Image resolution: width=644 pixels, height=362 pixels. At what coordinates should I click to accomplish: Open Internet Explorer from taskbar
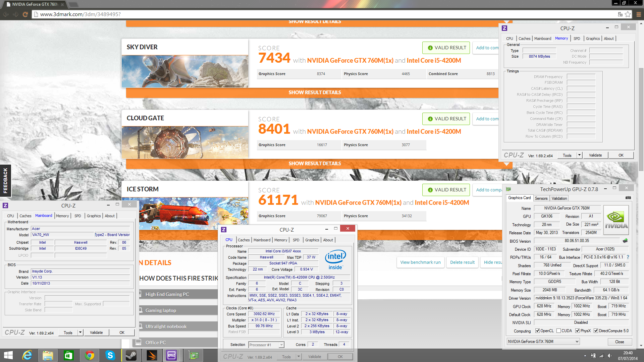27,355
